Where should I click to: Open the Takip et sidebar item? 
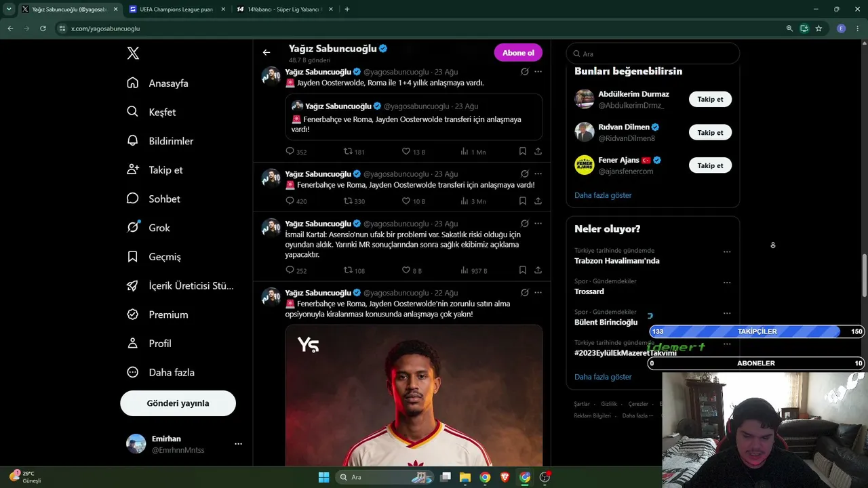155,170
